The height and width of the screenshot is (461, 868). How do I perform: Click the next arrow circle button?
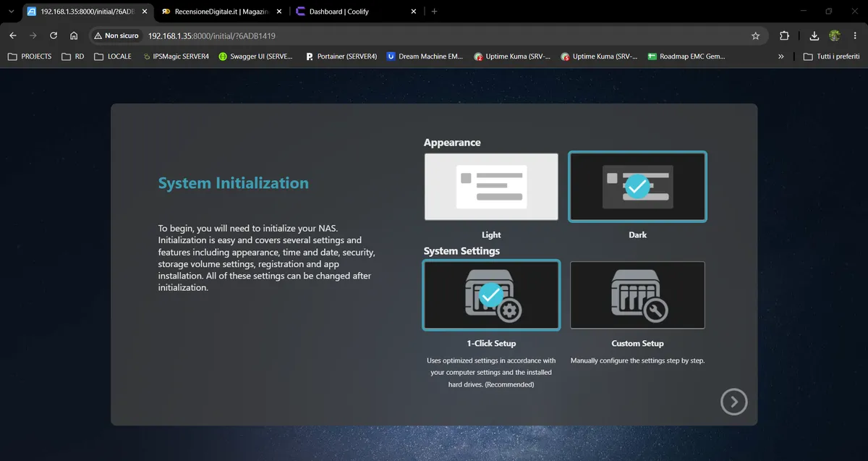(733, 402)
